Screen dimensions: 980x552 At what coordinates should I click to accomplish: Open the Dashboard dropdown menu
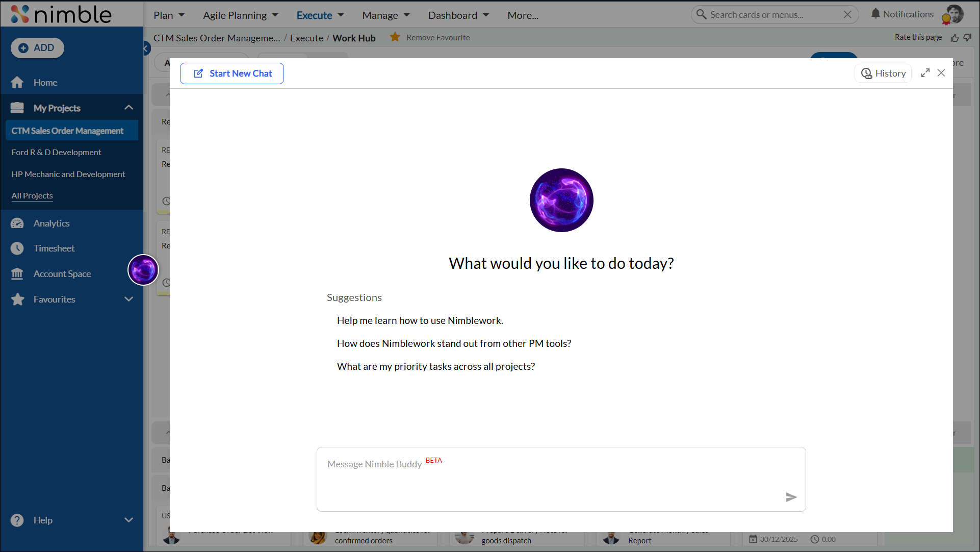coord(458,15)
